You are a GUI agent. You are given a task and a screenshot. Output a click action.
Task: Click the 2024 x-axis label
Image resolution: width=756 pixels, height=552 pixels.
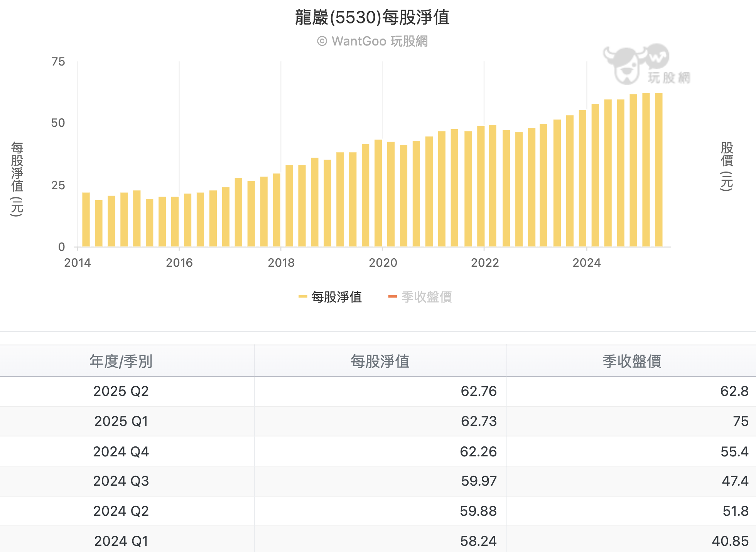point(586,263)
